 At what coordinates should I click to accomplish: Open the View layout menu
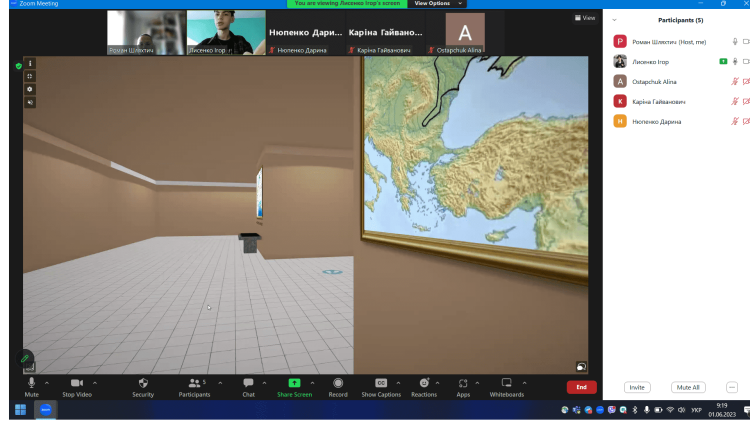point(587,18)
